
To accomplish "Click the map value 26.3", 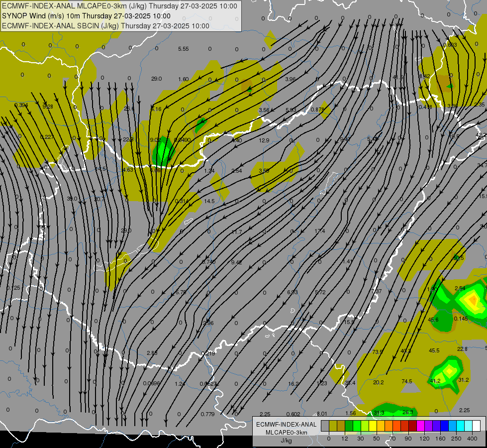I will (x=407, y=412).
